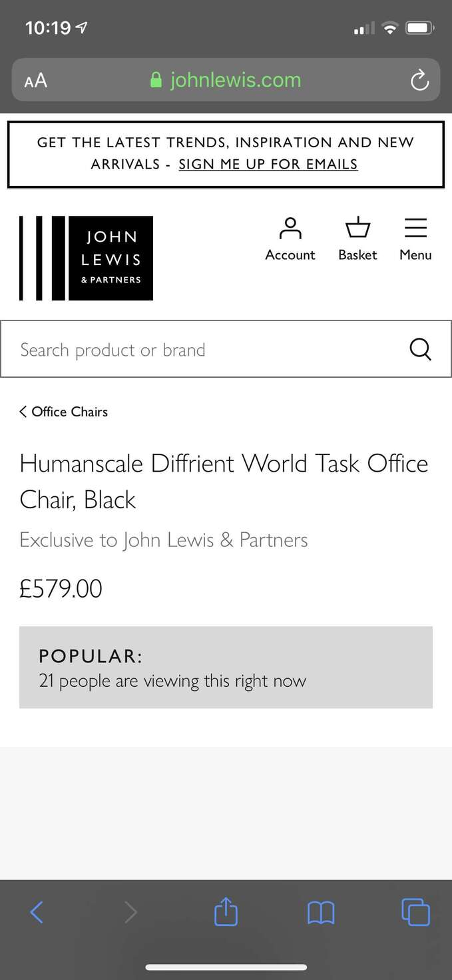The height and width of the screenshot is (980, 452).
Task: Open the shopping Basket
Action: click(357, 239)
